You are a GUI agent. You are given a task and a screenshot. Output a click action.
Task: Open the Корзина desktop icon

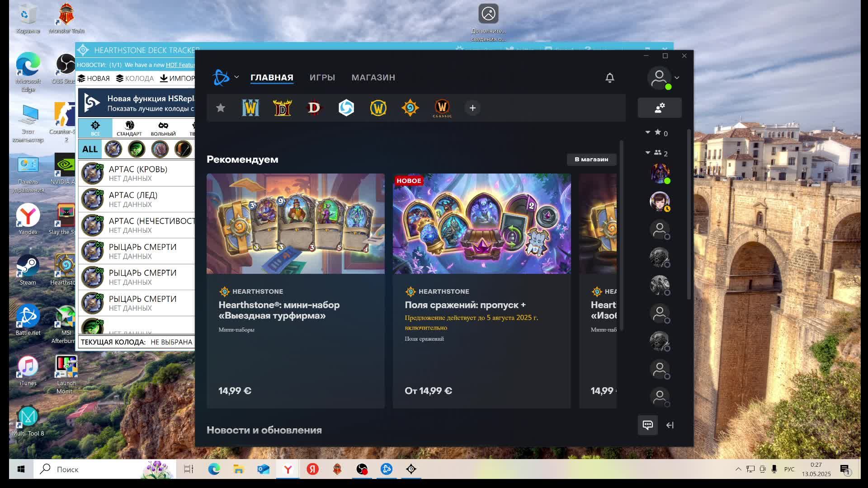28,19
